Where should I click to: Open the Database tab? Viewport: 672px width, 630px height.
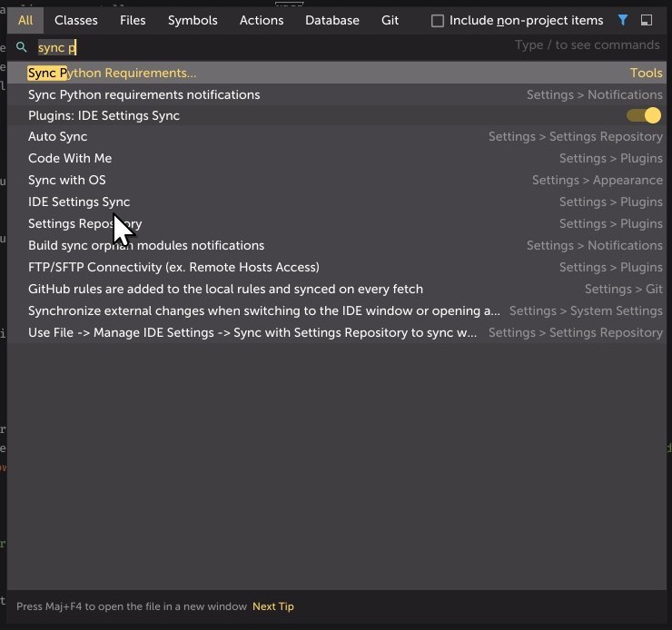pyautogui.click(x=332, y=20)
